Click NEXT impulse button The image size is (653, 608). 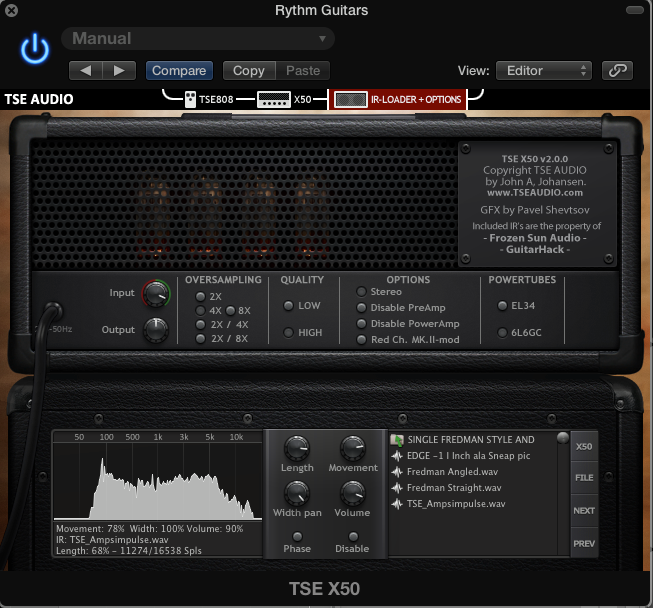pos(584,511)
